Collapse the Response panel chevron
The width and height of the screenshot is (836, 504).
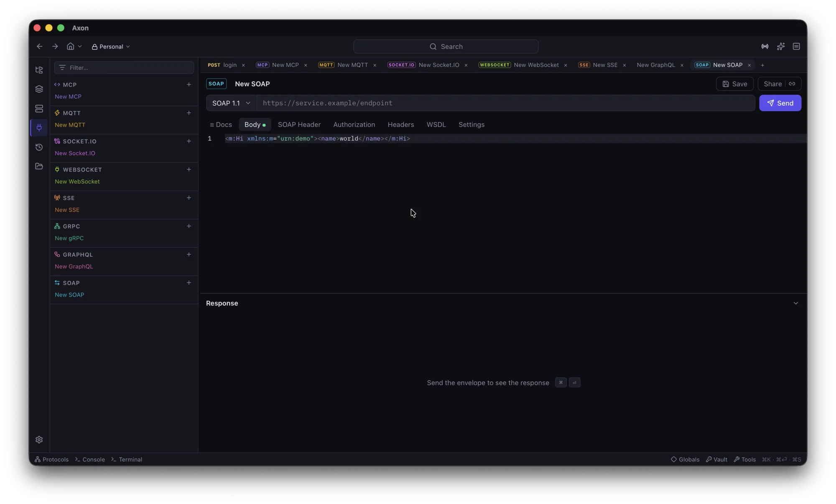point(796,303)
